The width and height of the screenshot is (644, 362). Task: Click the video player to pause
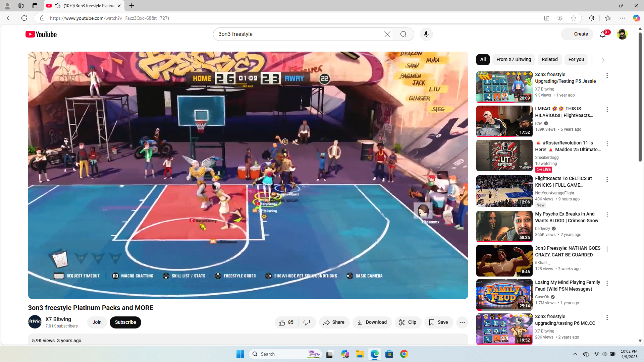pos(248,175)
